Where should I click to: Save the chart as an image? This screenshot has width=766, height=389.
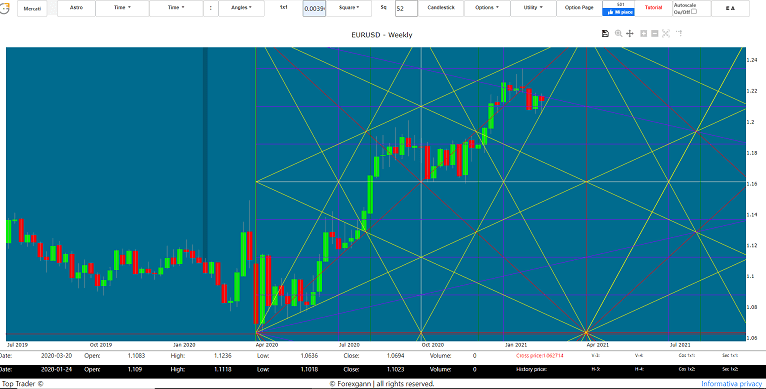tap(605, 33)
